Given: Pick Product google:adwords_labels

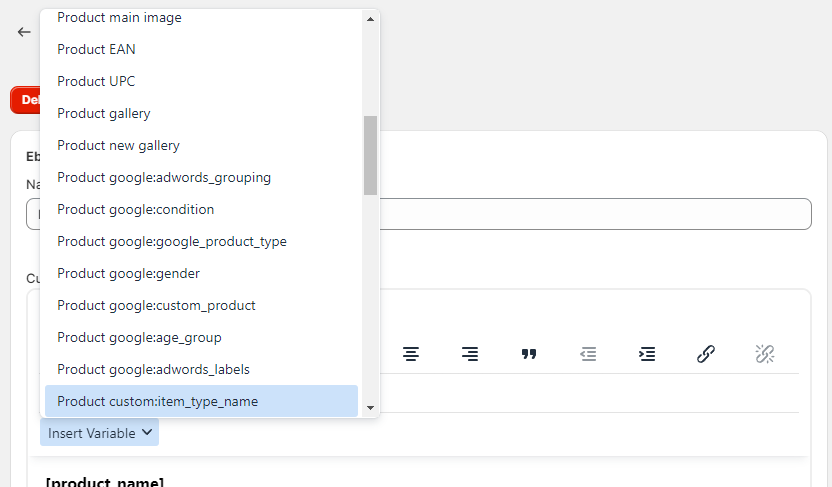Looking at the screenshot, I should tap(202, 369).
